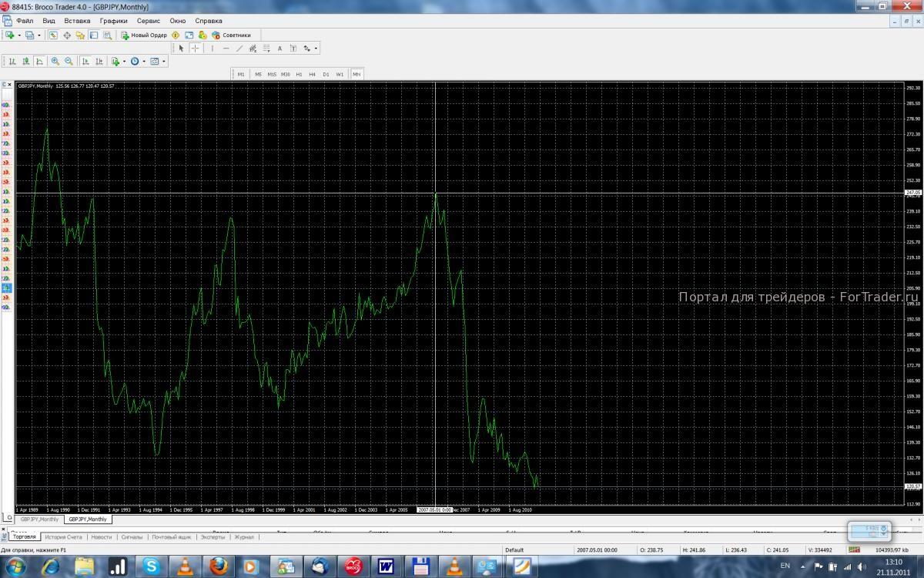The height and width of the screenshot is (578, 924).
Task: Select the trendline drawing tool
Action: pyautogui.click(x=239, y=48)
